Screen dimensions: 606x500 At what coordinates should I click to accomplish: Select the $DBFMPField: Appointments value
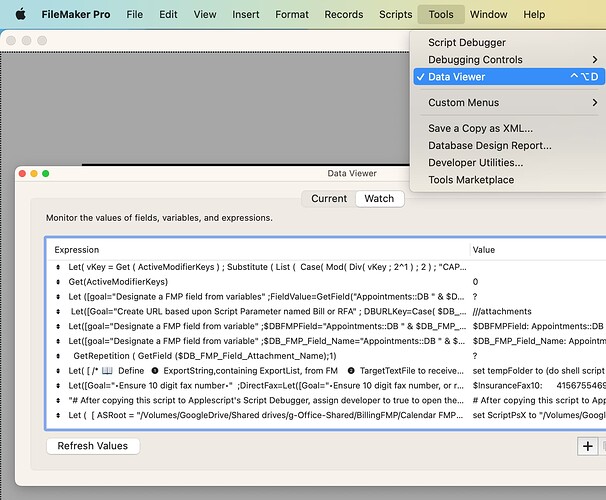coord(539,327)
